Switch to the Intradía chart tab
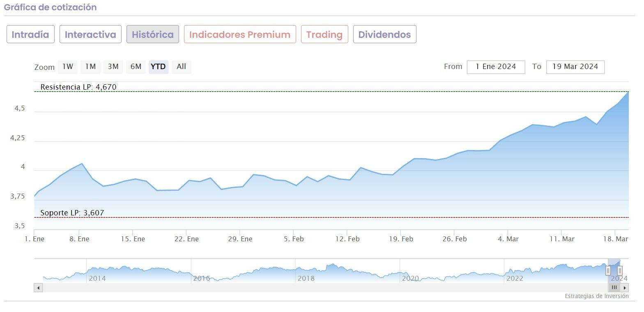Screen dimensions: 644x312 30,35
